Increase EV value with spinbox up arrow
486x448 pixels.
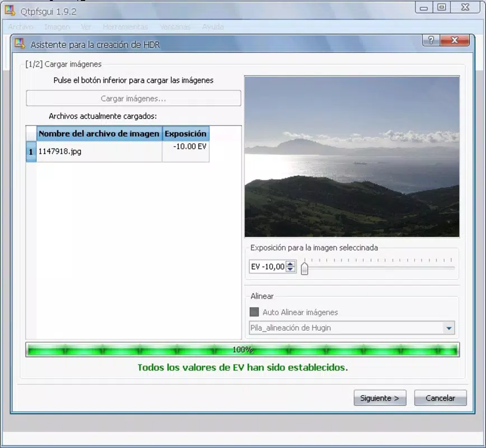point(291,264)
